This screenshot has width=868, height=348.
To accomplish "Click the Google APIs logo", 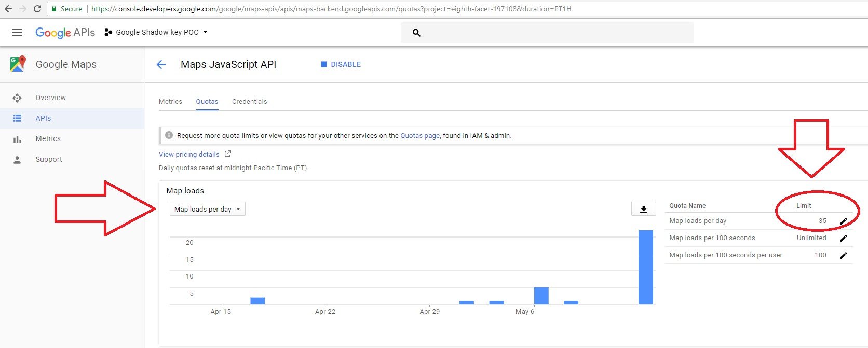I will tap(65, 32).
